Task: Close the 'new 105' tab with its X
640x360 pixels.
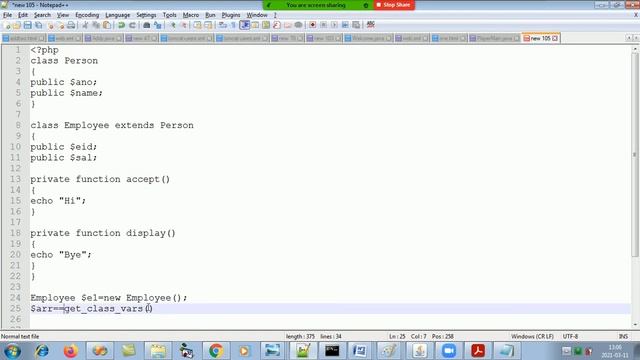Action: coord(555,38)
